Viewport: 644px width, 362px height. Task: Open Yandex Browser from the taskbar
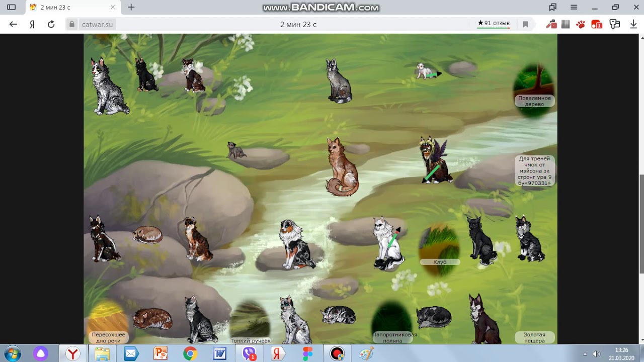click(73, 353)
